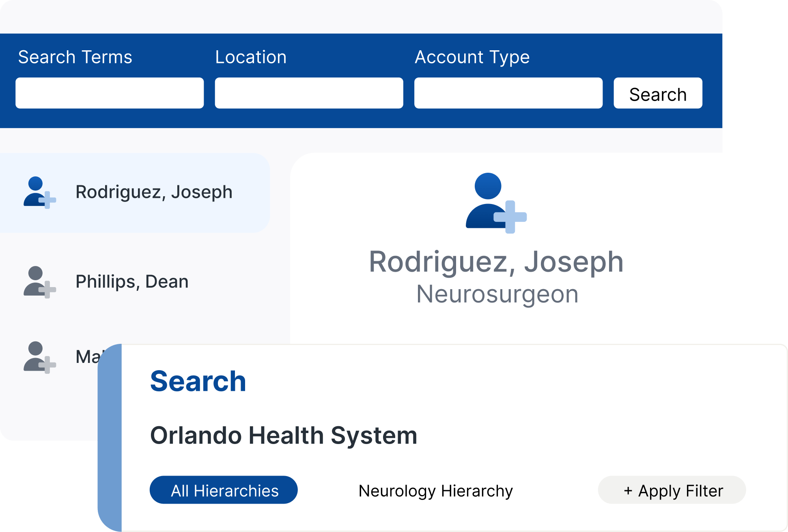Click the Rodriguez, Joseph profile name heading
This screenshot has height=532, width=788.
point(496,262)
